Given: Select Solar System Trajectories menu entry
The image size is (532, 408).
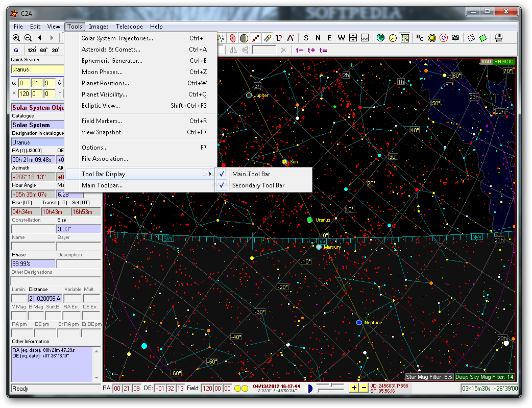Looking at the screenshot, I should [x=140, y=38].
